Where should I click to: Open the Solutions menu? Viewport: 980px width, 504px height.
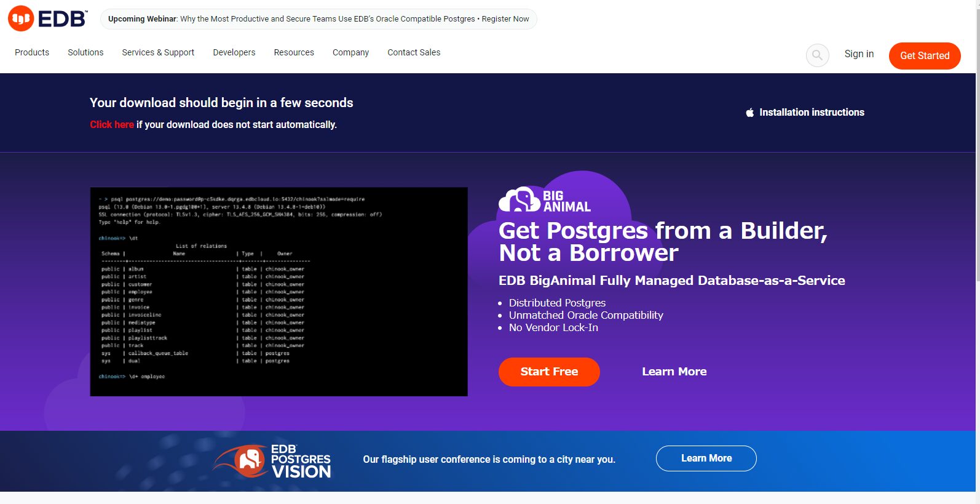(x=85, y=52)
